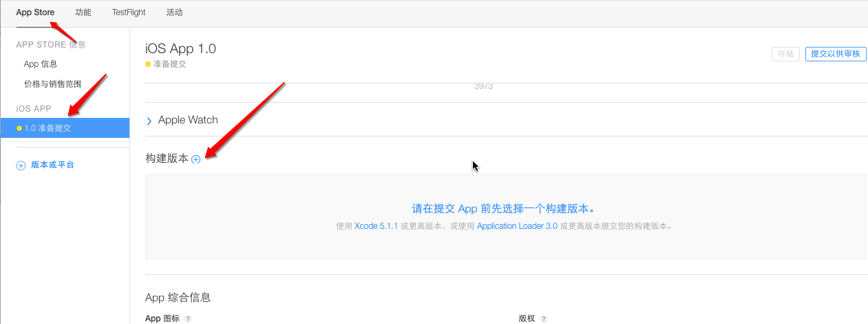
Task: Open the TestFlight tab
Action: 129,12
